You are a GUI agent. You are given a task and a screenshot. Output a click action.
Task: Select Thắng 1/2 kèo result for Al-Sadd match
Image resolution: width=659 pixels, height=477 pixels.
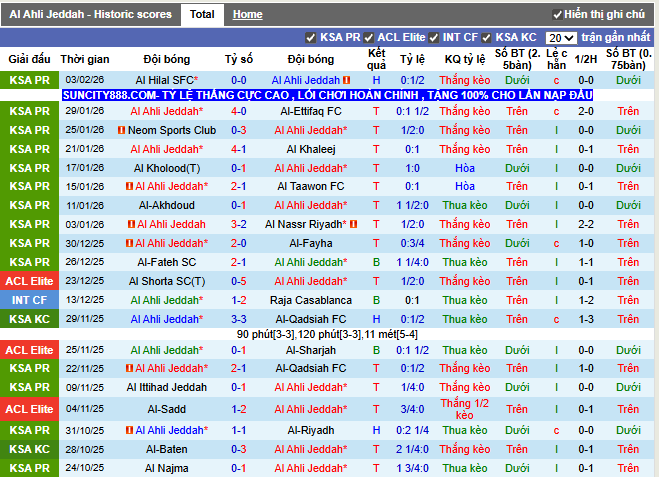click(465, 409)
